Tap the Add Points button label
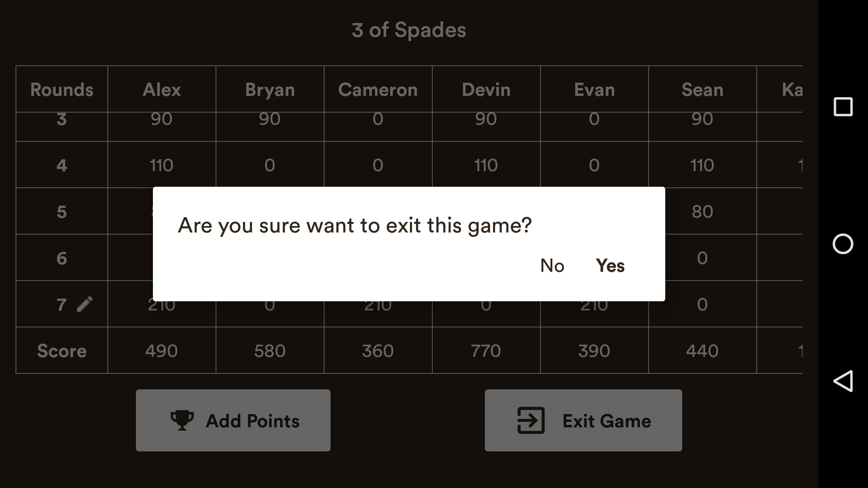 [x=253, y=421]
